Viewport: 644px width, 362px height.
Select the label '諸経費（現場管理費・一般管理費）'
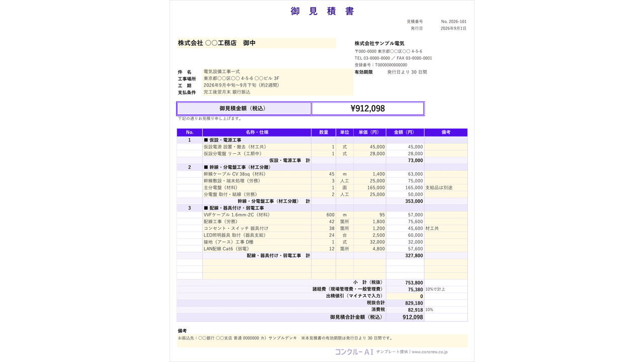click(x=348, y=289)
